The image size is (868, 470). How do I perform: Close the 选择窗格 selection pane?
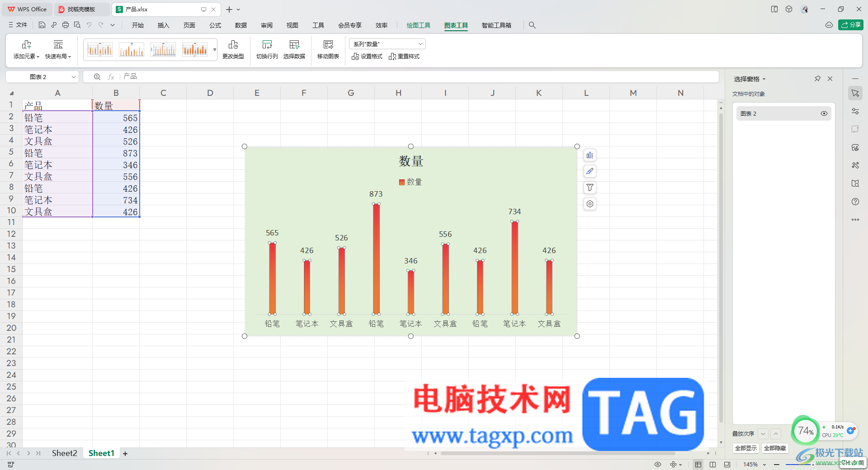tap(830, 79)
